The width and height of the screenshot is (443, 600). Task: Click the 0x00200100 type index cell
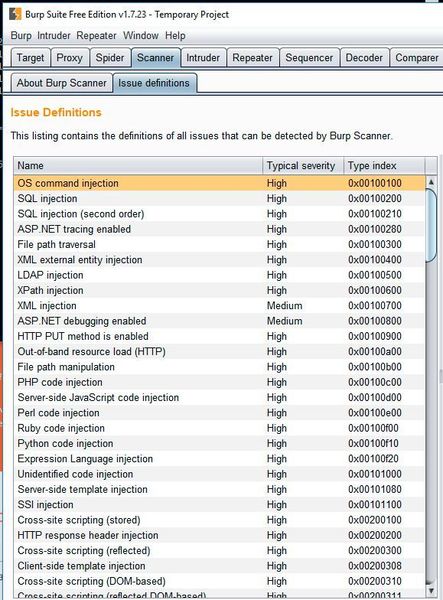[x=375, y=520]
